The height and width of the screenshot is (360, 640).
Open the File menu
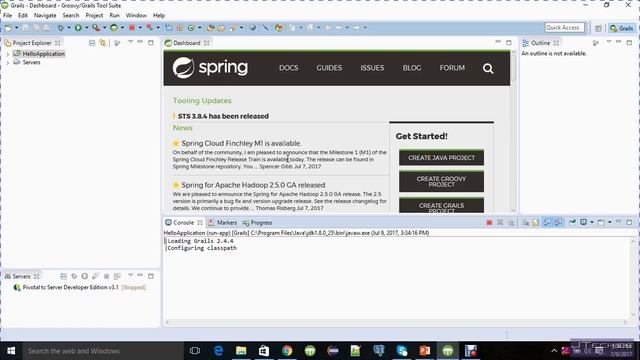[x=7, y=16]
